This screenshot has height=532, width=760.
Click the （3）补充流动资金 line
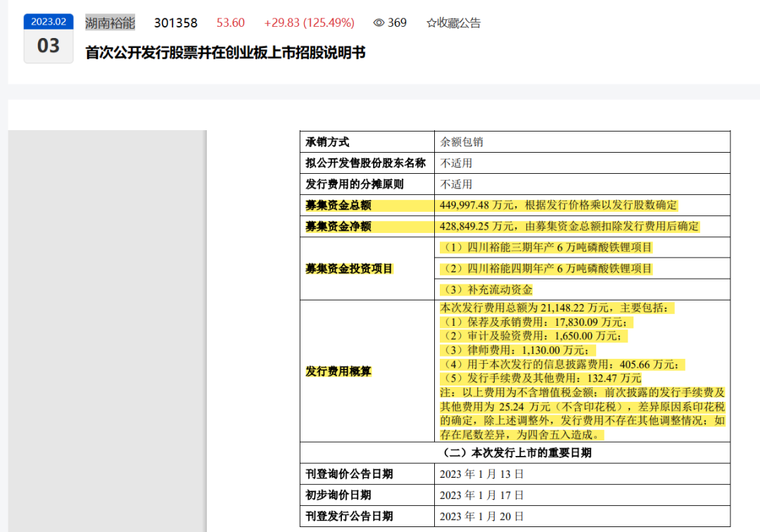(486, 290)
